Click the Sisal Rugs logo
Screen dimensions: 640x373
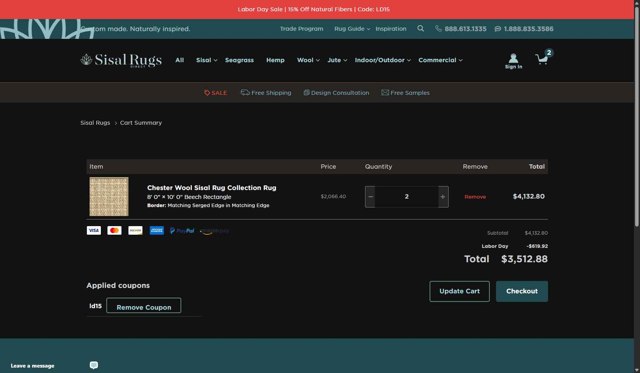coord(121,60)
